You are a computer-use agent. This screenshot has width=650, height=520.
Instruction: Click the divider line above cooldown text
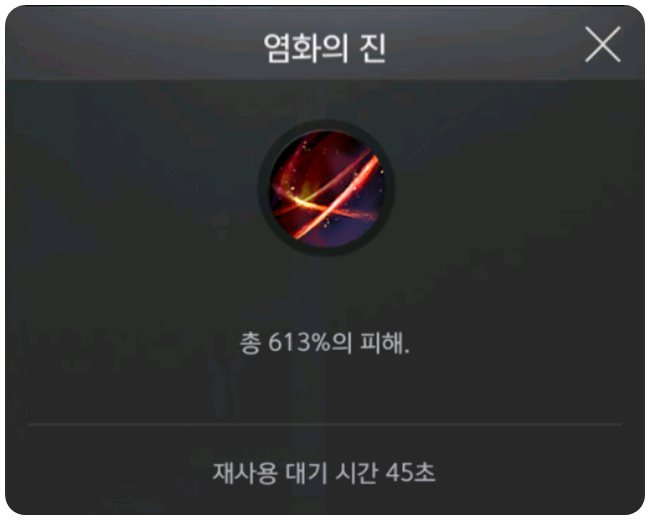pos(325,425)
